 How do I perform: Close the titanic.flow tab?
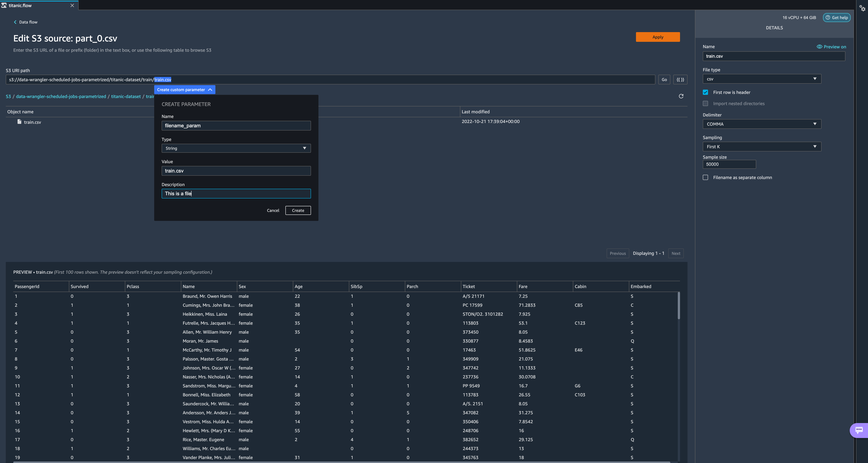(72, 5)
